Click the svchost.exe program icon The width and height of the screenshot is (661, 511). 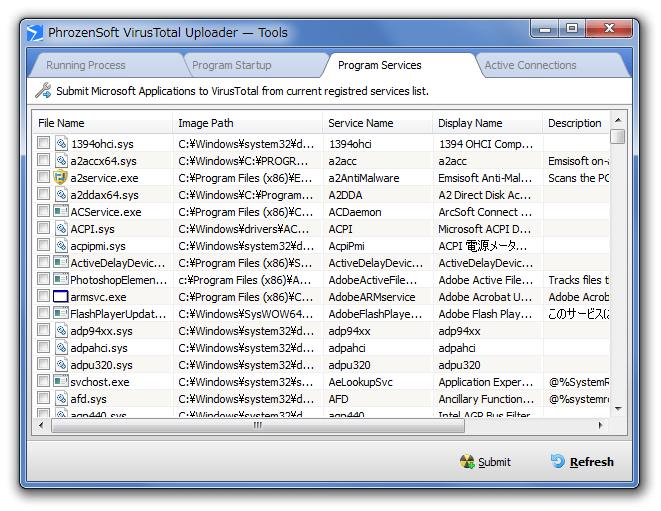pos(61,381)
